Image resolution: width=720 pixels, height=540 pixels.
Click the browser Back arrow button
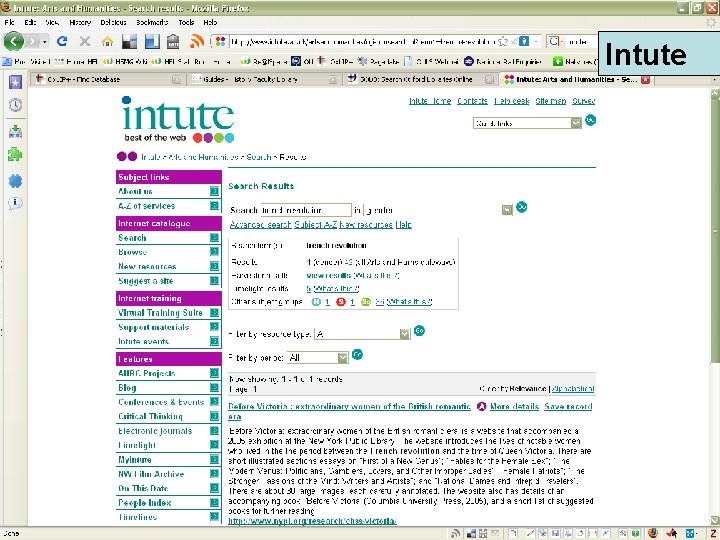14,41
